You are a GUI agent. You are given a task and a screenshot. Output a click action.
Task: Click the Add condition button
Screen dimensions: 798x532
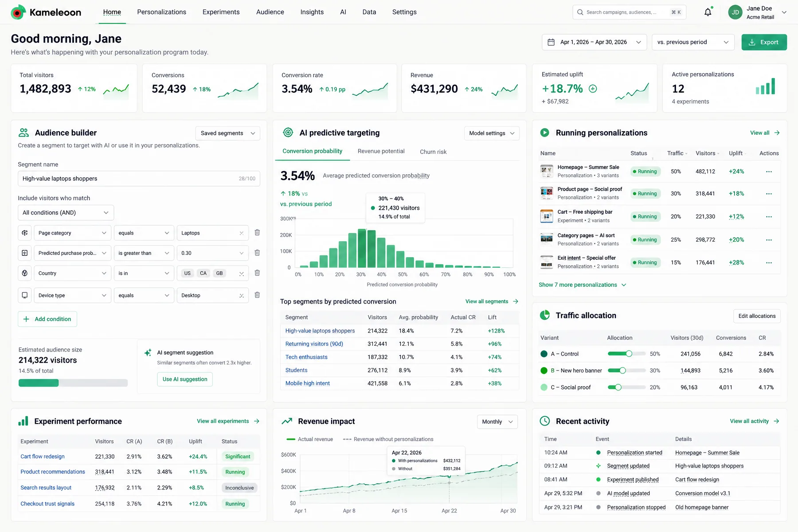tap(47, 319)
